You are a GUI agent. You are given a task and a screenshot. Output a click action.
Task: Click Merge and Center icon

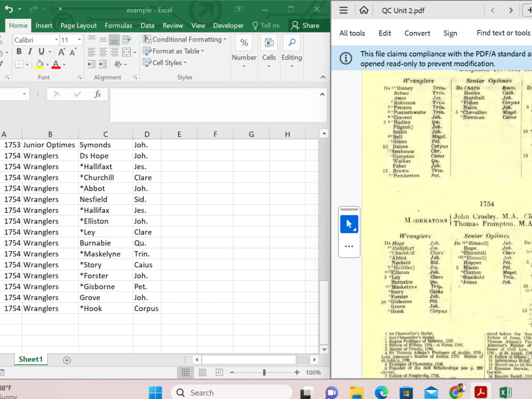click(x=127, y=52)
